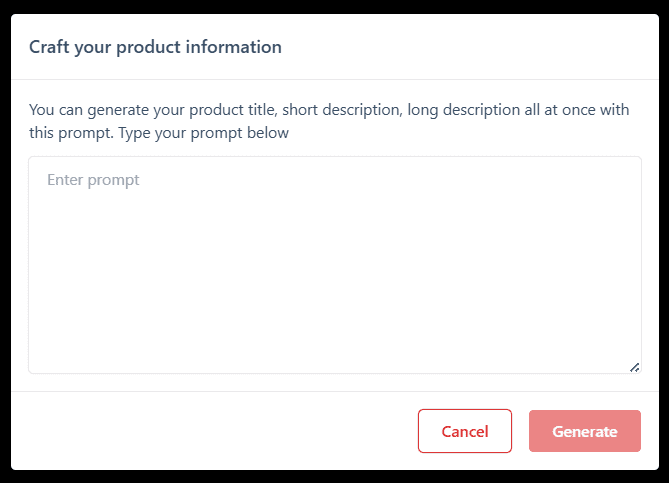Click the "Craft your product information" heading
Image resolution: width=669 pixels, height=483 pixels.
pos(155,47)
